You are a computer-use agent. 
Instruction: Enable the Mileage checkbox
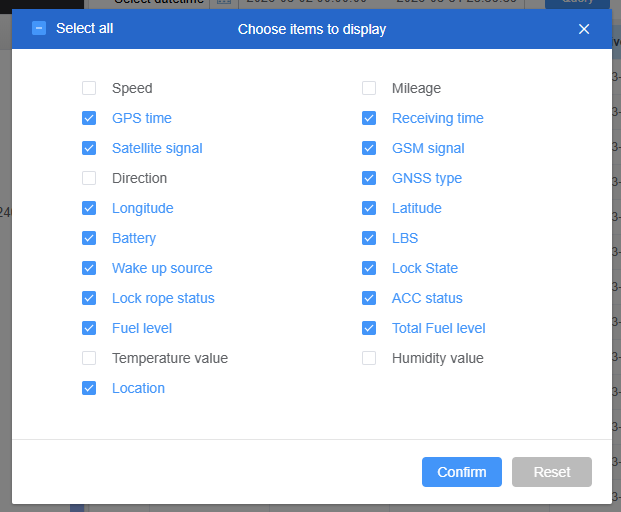click(369, 88)
